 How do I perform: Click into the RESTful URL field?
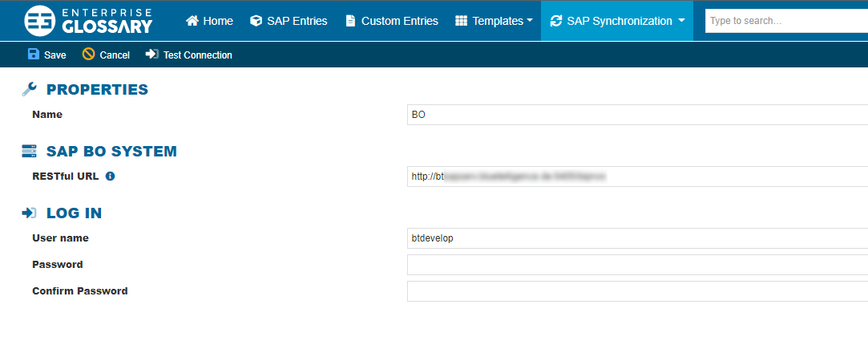637,177
